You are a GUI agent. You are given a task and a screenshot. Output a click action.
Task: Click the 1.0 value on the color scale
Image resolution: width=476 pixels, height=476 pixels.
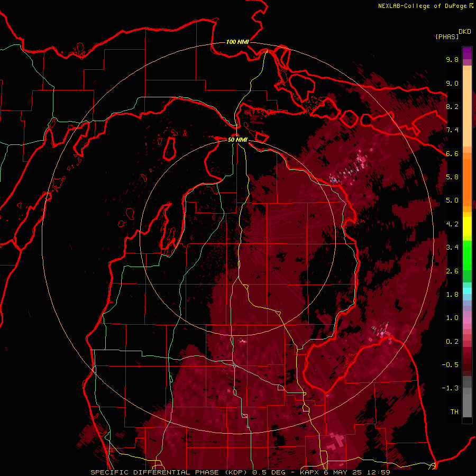[452, 318]
